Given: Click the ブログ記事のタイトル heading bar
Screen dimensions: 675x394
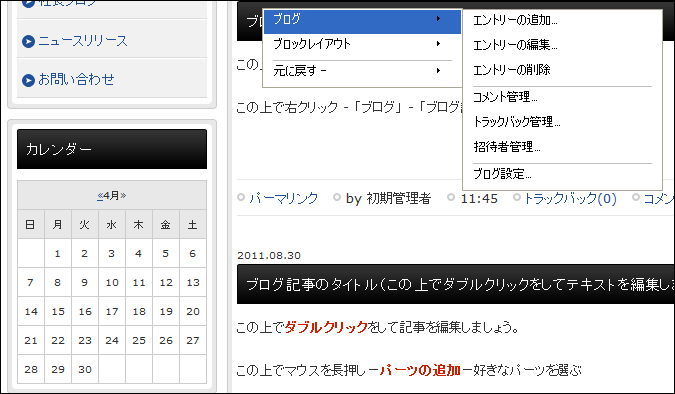Looking at the screenshot, I should pyautogui.click(x=455, y=284).
